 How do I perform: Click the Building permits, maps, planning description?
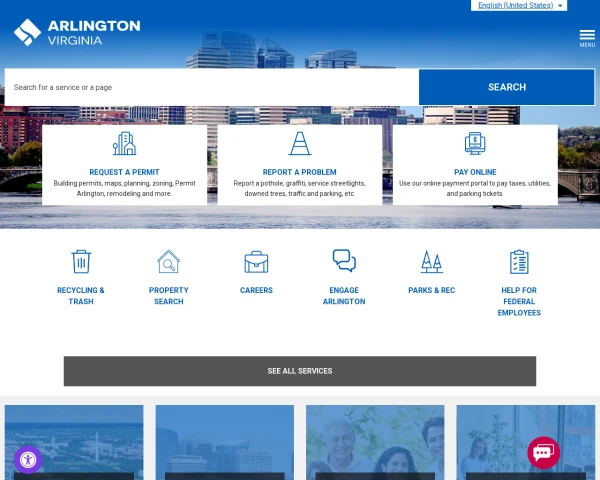pos(124,189)
